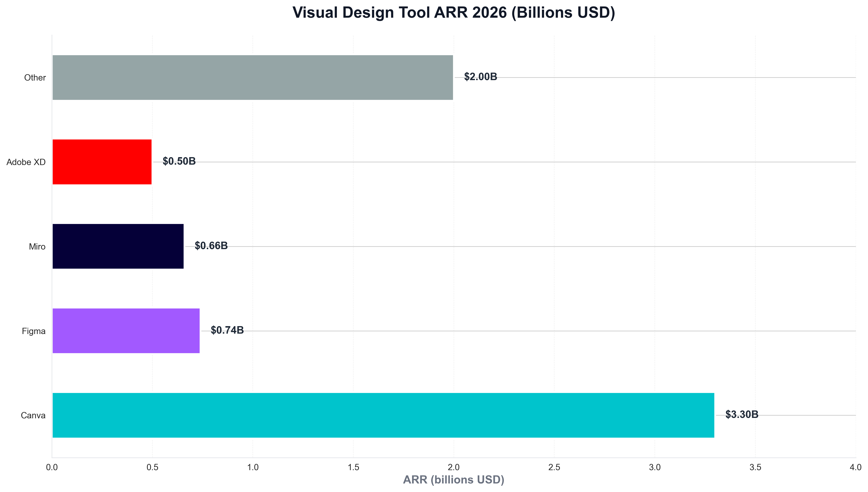868x492 pixels.
Task: Click the Figma axis label
Action: pos(34,331)
